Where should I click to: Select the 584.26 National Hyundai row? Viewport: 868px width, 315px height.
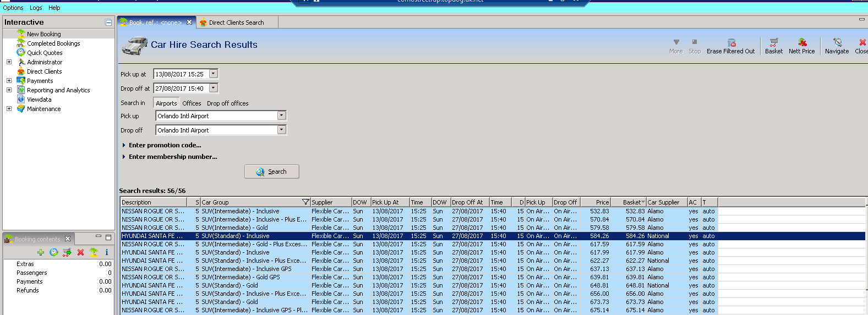(x=493, y=236)
